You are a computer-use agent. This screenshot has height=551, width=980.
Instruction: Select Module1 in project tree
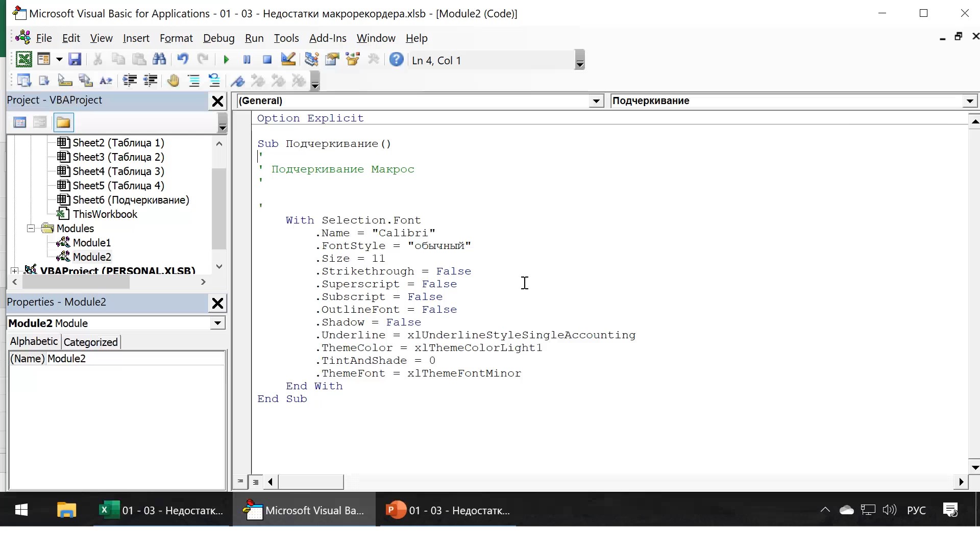coord(92,243)
